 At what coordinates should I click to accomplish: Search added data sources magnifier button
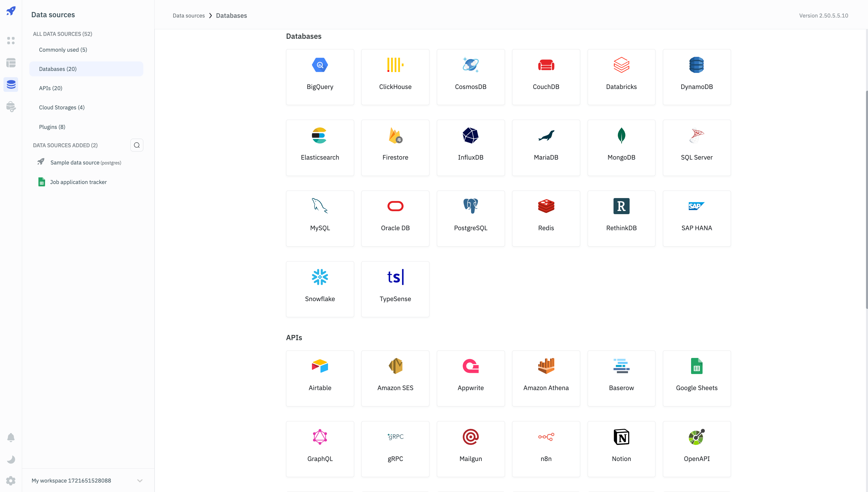click(137, 145)
